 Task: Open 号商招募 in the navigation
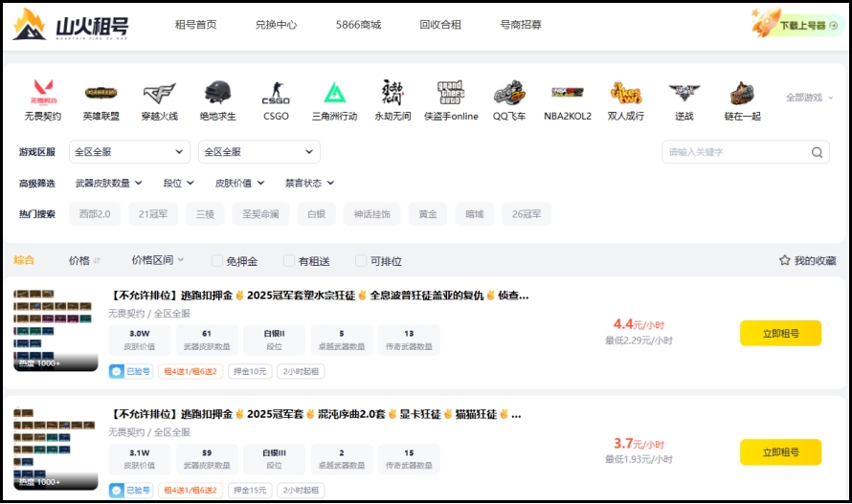[521, 25]
